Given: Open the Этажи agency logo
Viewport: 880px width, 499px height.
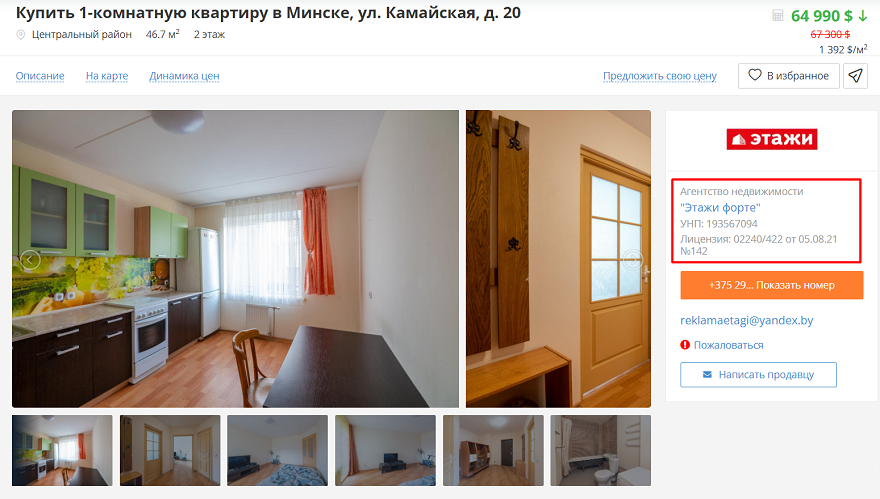Looking at the screenshot, I should pos(772,139).
